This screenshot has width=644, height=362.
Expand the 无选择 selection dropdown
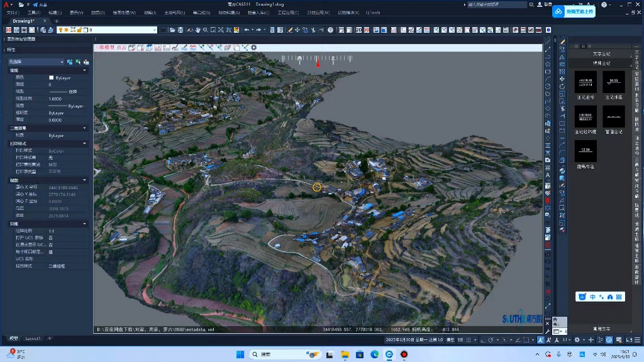point(62,62)
